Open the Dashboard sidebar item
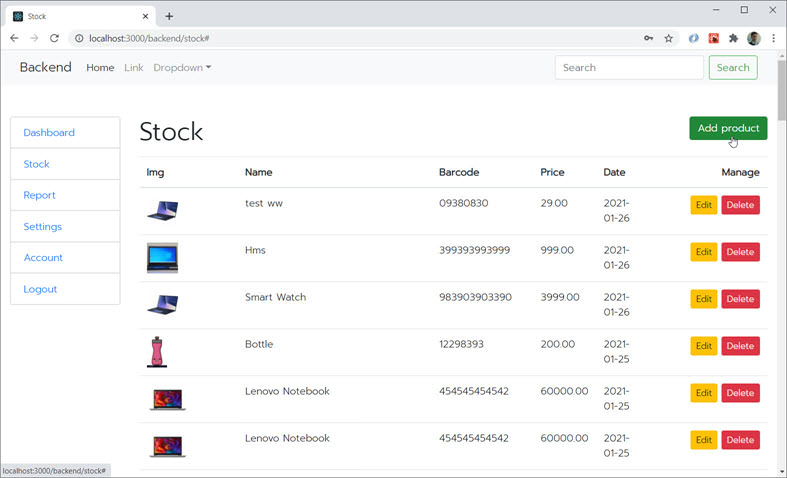 click(x=49, y=133)
